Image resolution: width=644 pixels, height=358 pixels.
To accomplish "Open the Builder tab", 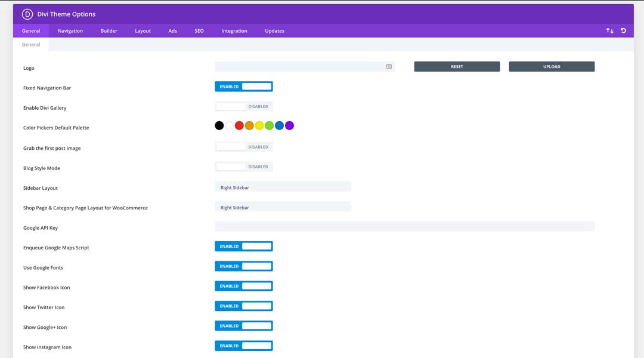I will 109,31.
